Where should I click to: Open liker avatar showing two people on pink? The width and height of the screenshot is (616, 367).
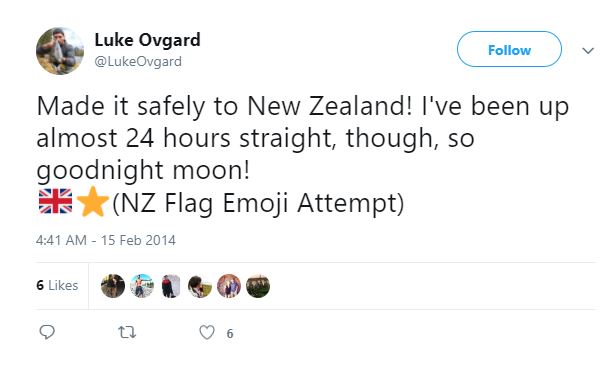tap(229, 286)
